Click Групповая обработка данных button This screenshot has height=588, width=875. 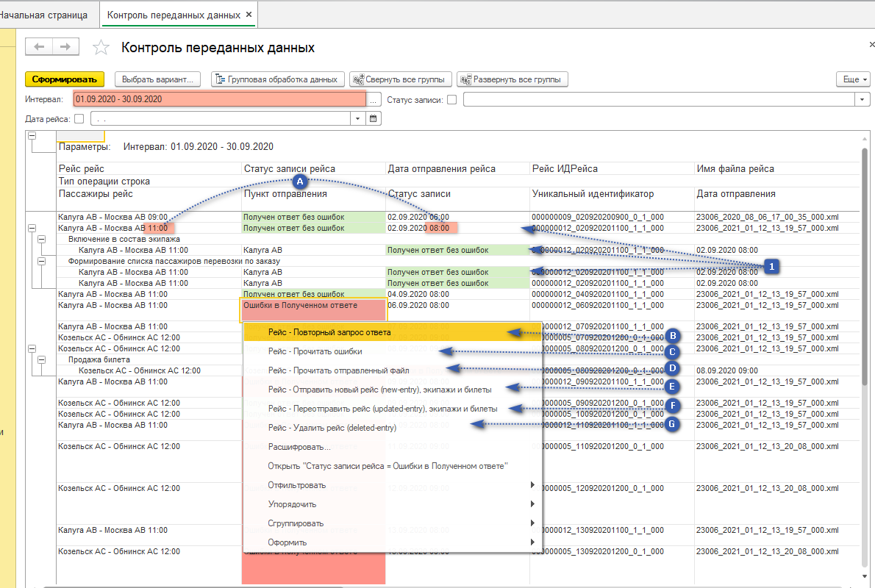(277, 79)
